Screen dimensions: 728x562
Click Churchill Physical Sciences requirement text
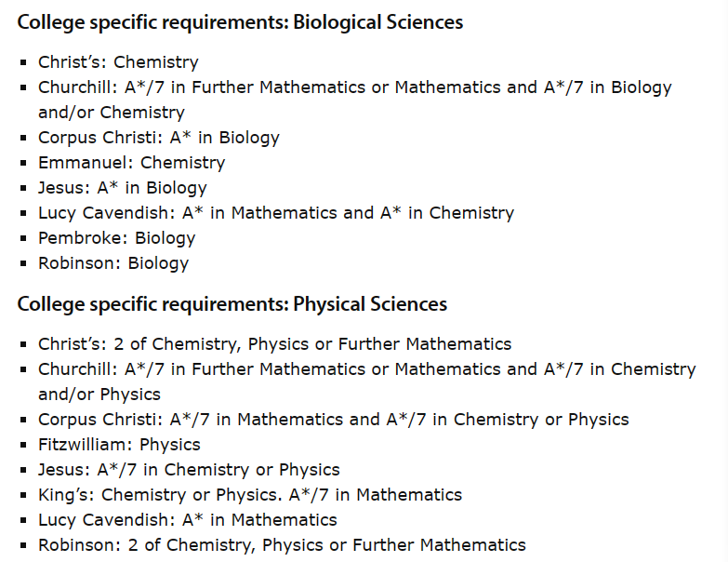[x=366, y=381]
